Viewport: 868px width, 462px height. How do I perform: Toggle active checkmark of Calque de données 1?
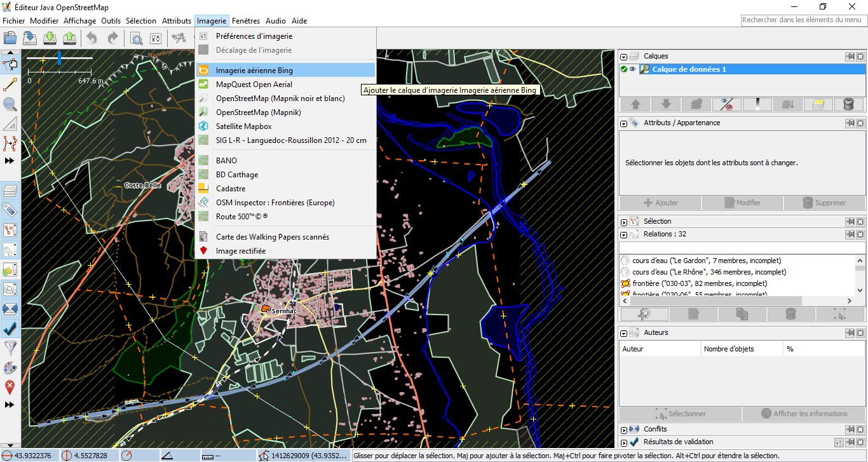click(624, 69)
